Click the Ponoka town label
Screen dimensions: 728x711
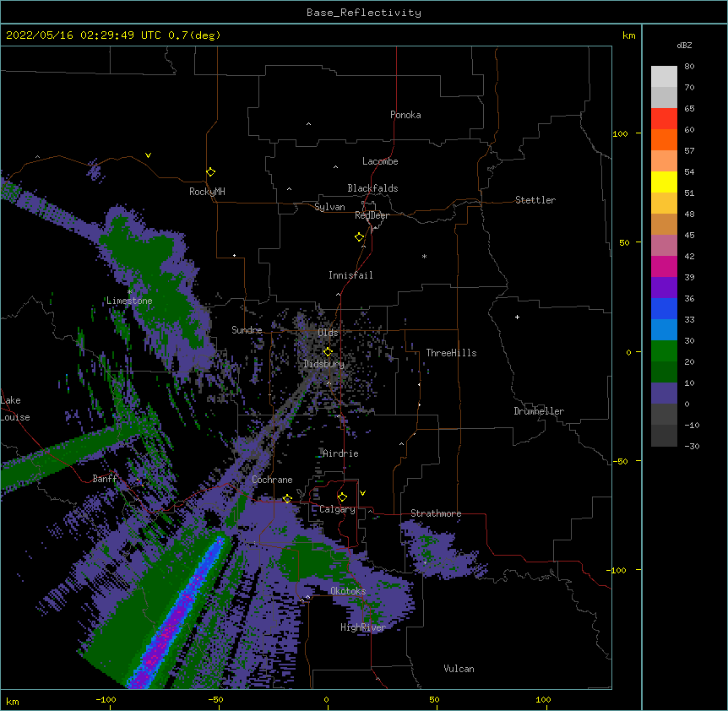pyautogui.click(x=405, y=115)
